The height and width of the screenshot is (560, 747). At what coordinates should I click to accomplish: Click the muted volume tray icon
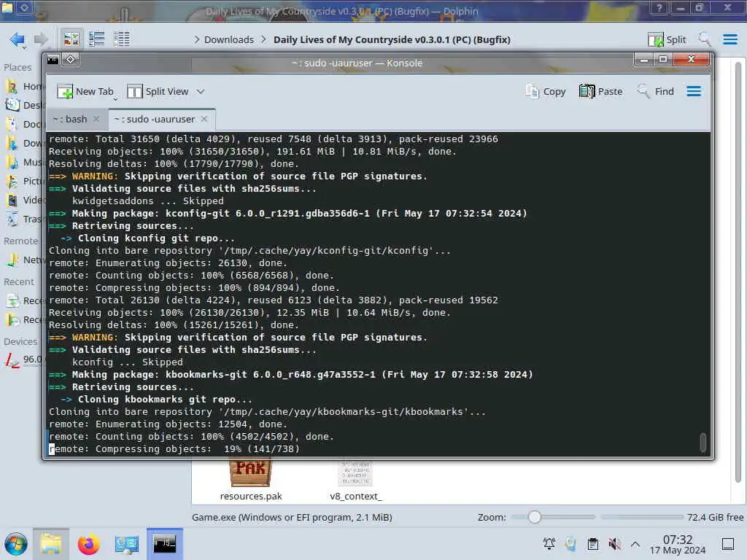614,544
